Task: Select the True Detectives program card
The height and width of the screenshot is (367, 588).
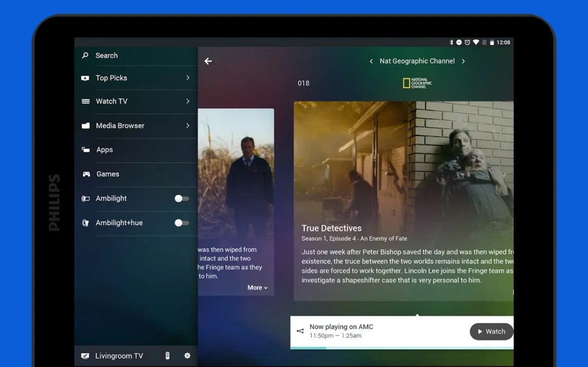Action: pos(403,200)
